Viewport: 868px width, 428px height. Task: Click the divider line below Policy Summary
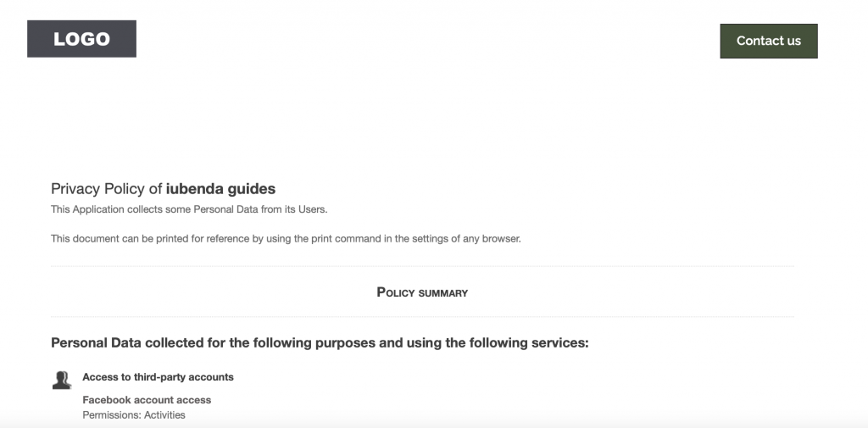pos(422,317)
